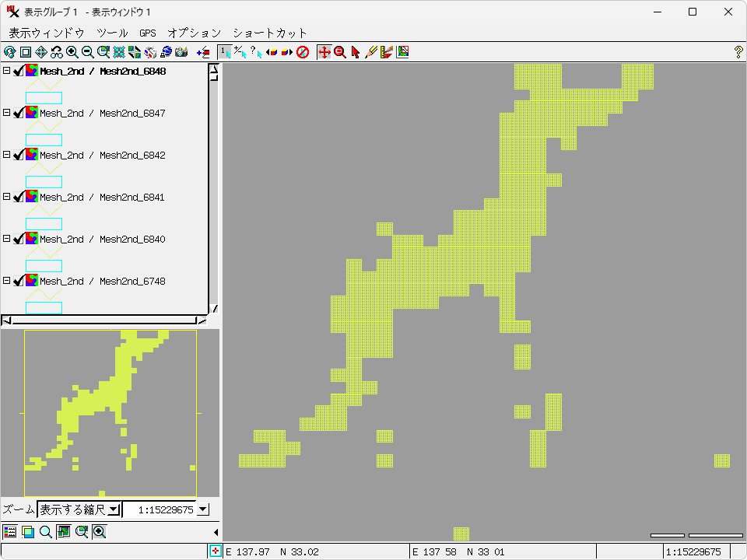Viewport: 747px width, 560px height.
Task: Open the 表示ウィンドウ menu
Action: click(x=47, y=33)
